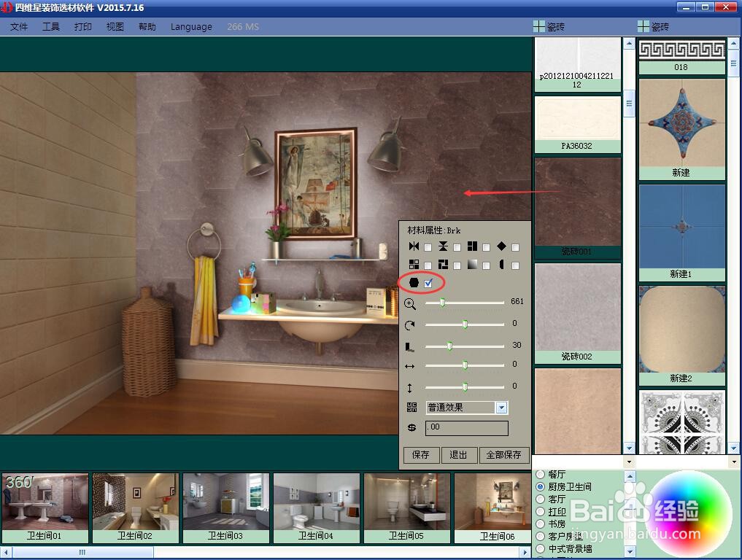Select the 新建1 blue tile thumbnail
The width and height of the screenshot is (742, 560).
(x=681, y=233)
